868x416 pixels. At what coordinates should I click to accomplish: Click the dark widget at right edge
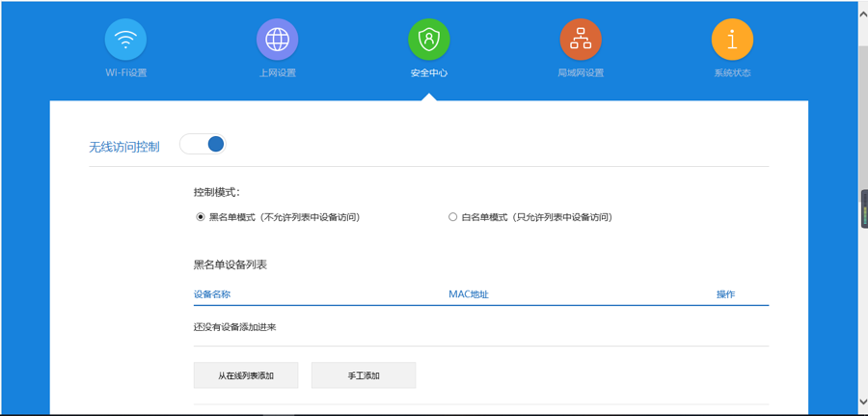click(864, 208)
